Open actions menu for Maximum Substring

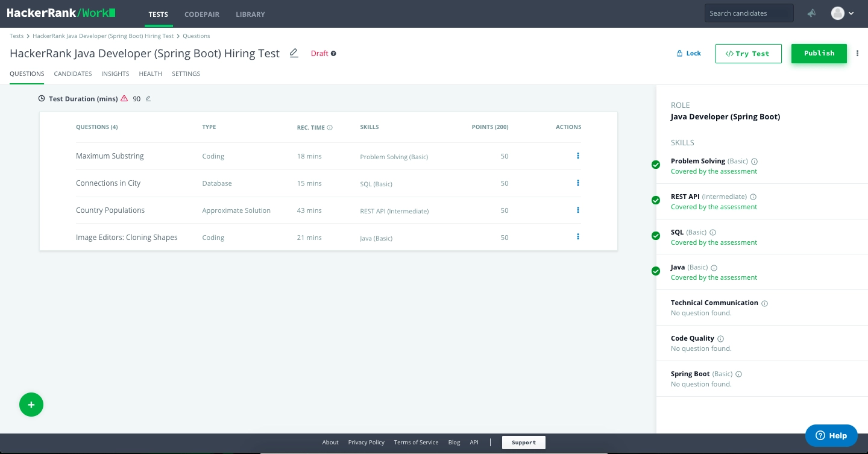click(578, 156)
